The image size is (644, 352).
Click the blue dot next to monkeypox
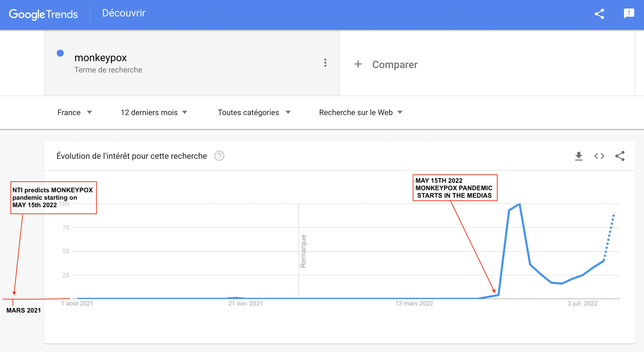tap(60, 53)
